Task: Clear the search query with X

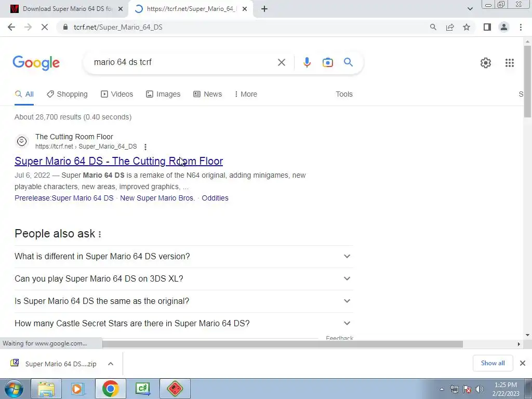Action: [281, 62]
